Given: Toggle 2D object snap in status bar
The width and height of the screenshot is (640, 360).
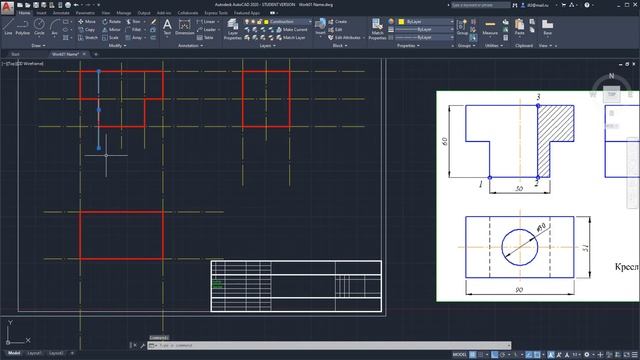Looking at the screenshot, I should (537, 355).
